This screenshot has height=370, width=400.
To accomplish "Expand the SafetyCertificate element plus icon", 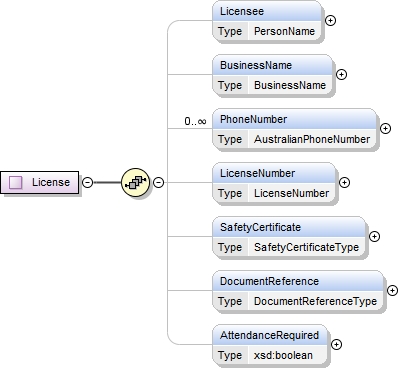I will 375,237.
